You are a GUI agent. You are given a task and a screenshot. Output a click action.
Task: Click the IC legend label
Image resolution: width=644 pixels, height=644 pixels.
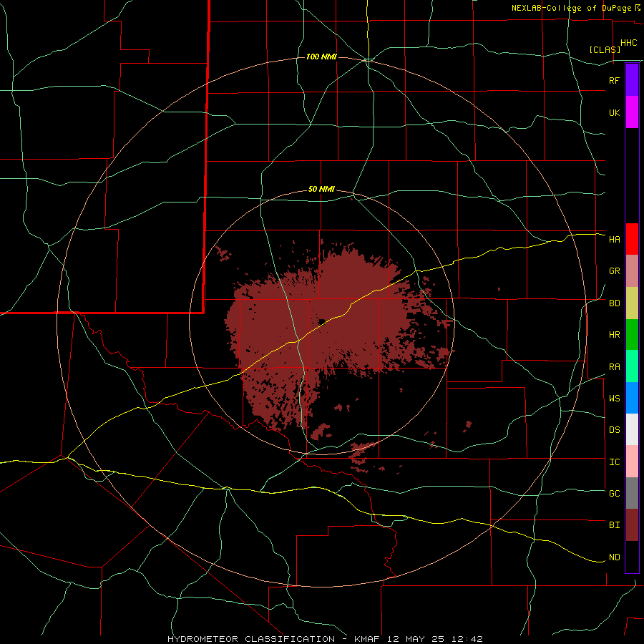(x=614, y=462)
